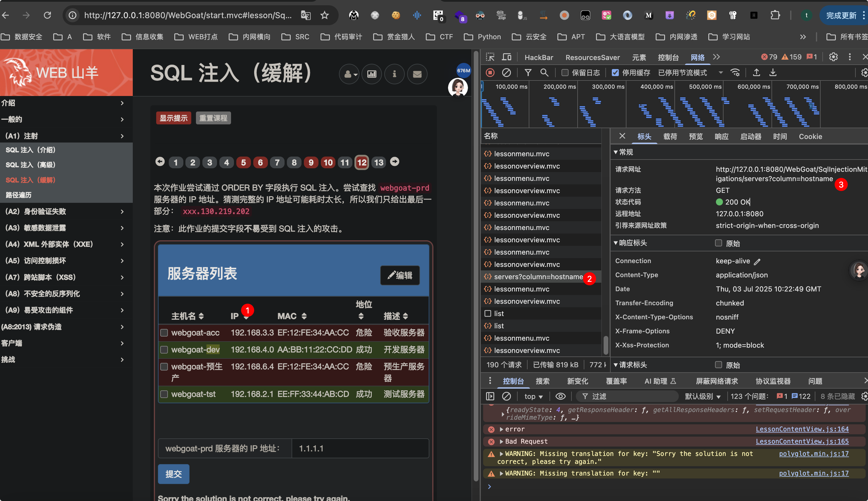The image size is (868, 501).
Task: Click the webgoat-prd IP address input field
Action: (x=360, y=448)
